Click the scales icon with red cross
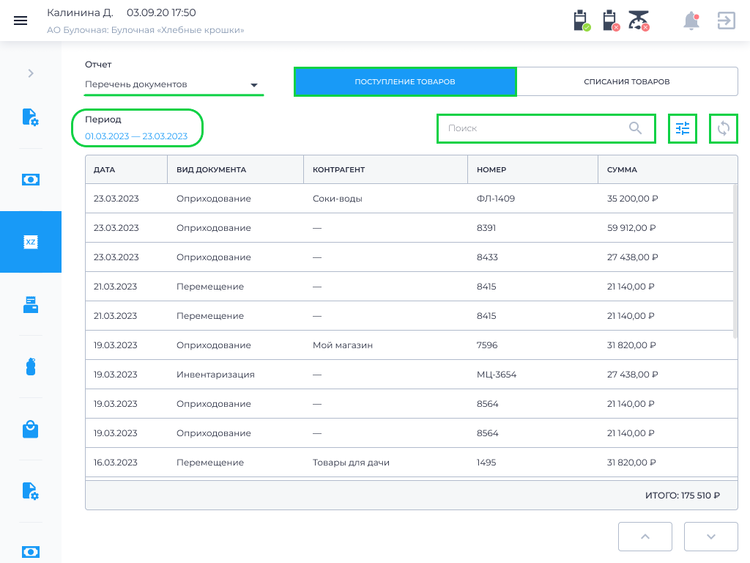Screen dimensions: 750x563 pos(639,21)
